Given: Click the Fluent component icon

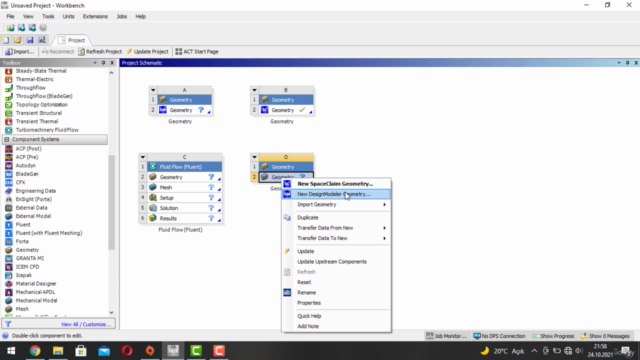Looking at the screenshot, I should point(9,224).
